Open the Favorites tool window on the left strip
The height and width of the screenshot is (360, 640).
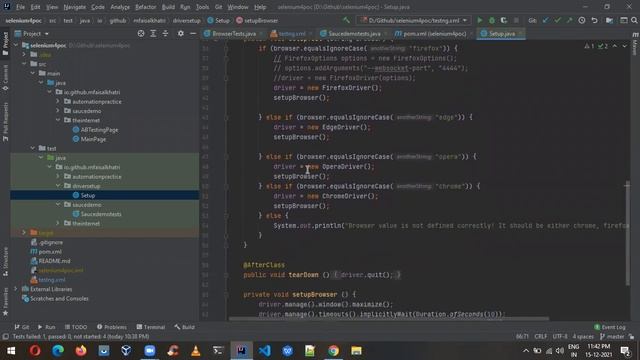5,301
